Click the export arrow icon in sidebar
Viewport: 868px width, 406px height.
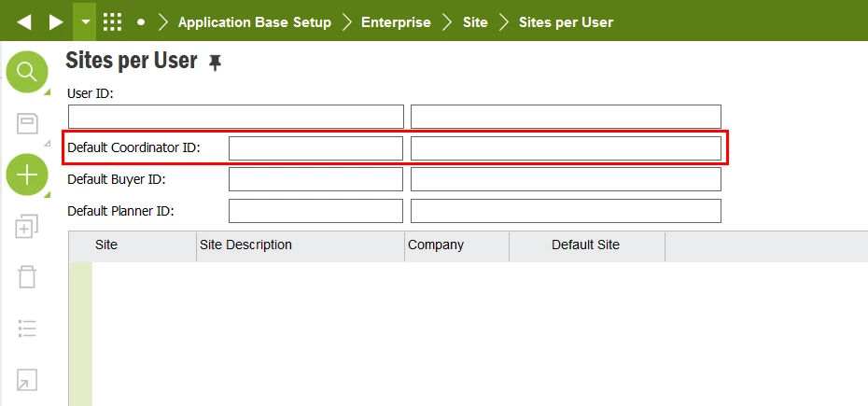pyautogui.click(x=27, y=380)
